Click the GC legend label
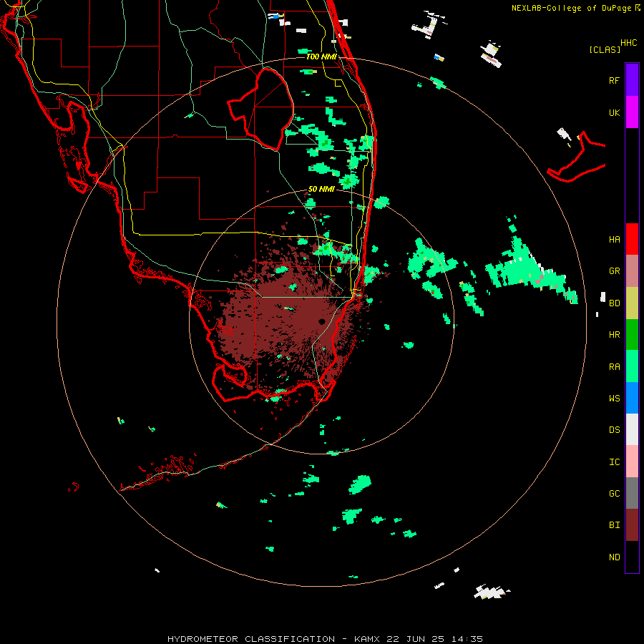 615,493
